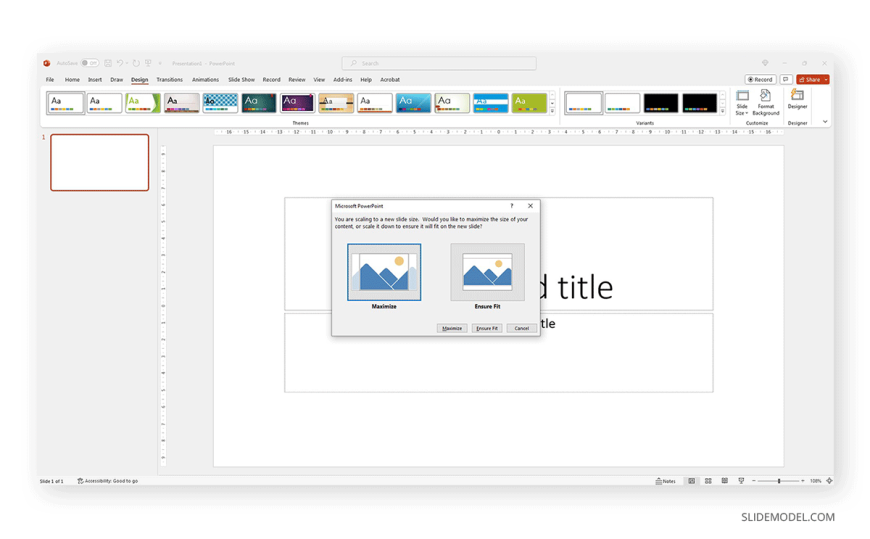The image size is (870, 539).
Task: Open the Animations tab
Action: pos(205,80)
